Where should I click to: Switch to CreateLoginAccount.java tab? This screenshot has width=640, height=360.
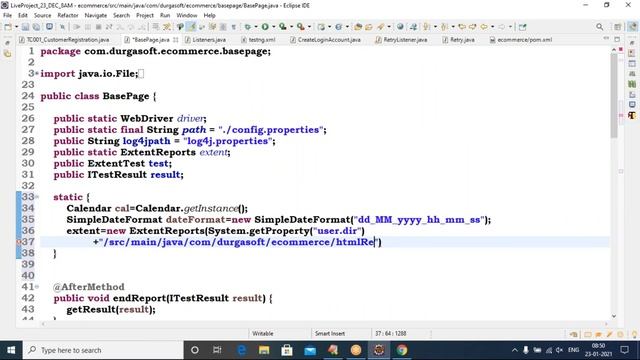(325, 40)
